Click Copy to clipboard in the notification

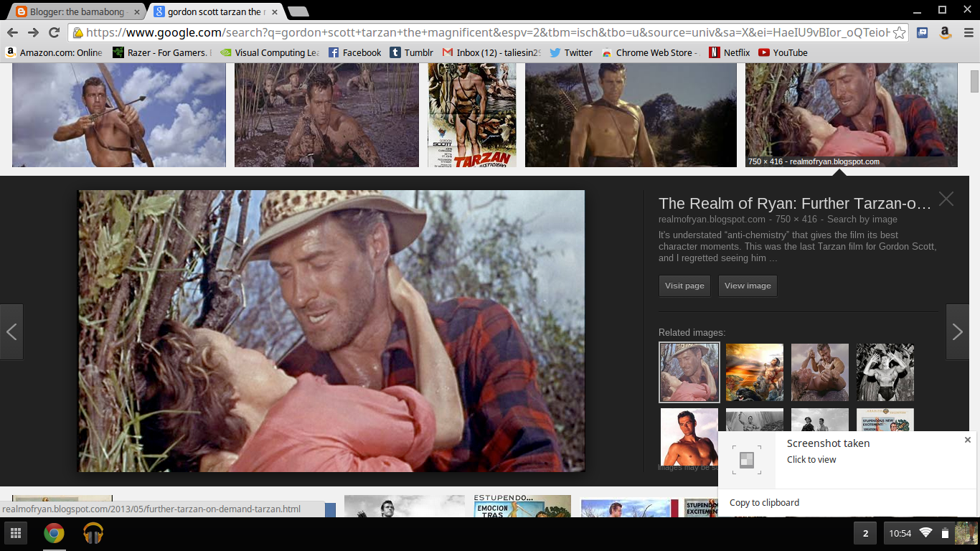click(x=764, y=503)
